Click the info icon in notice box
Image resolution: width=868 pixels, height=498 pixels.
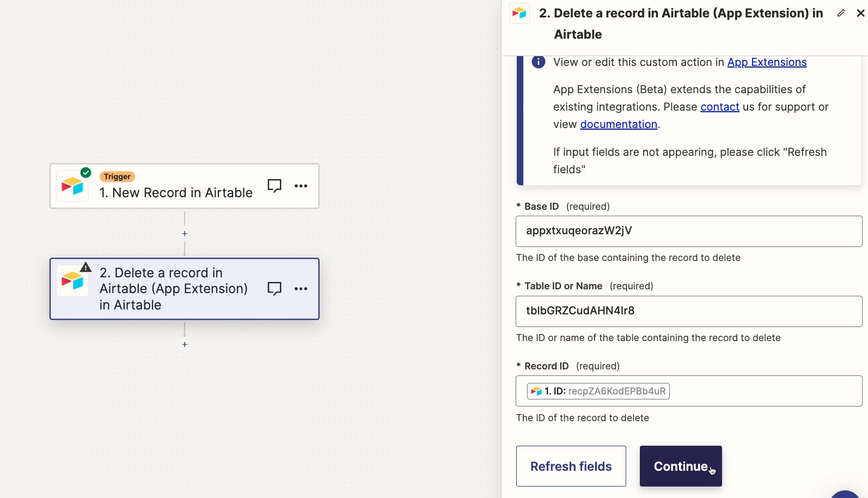(x=539, y=62)
